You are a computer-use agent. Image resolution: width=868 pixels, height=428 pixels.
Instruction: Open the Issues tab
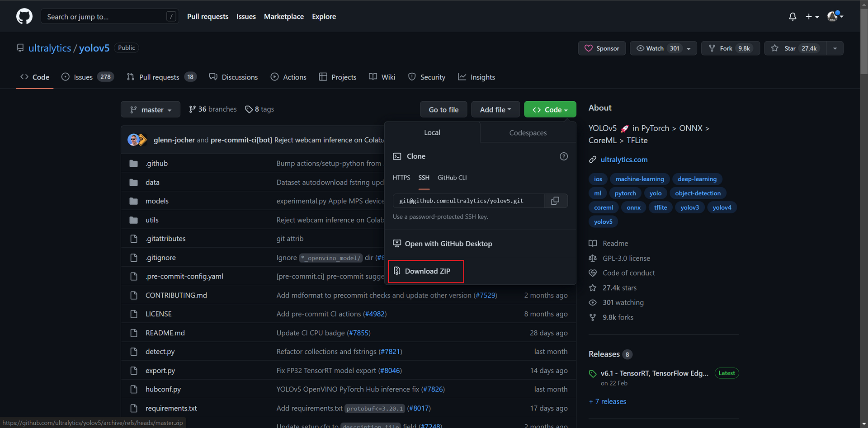coord(87,77)
